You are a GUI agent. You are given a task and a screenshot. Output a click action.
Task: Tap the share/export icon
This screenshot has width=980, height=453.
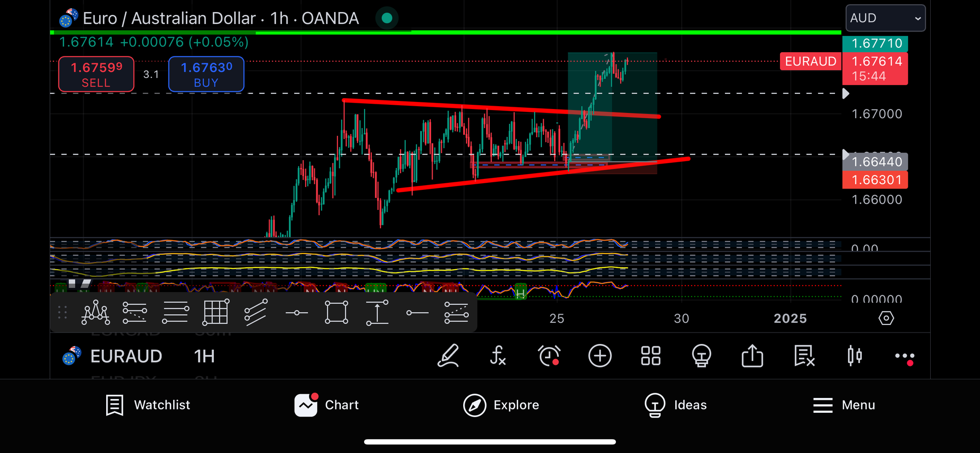coord(752,356)
